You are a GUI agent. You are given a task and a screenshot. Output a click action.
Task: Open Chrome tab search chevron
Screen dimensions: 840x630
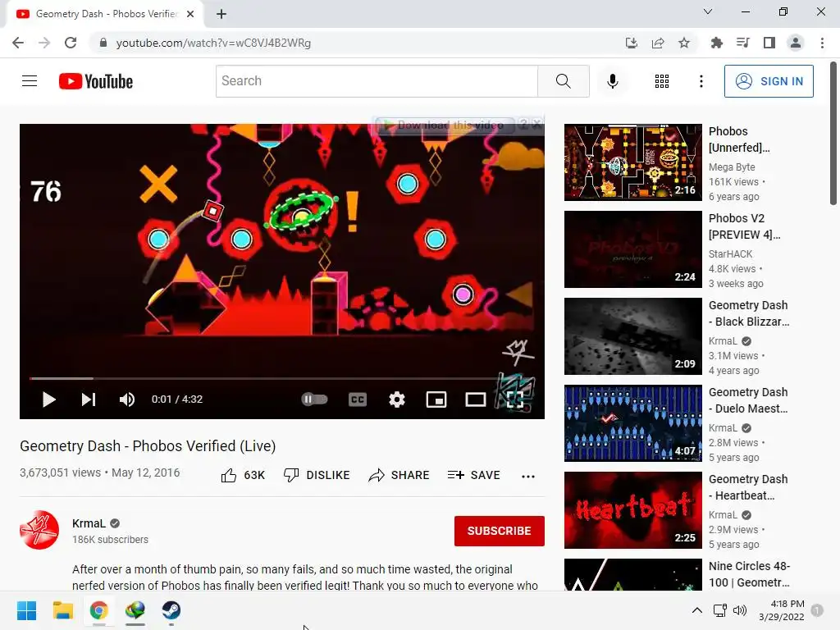point(708,11)
